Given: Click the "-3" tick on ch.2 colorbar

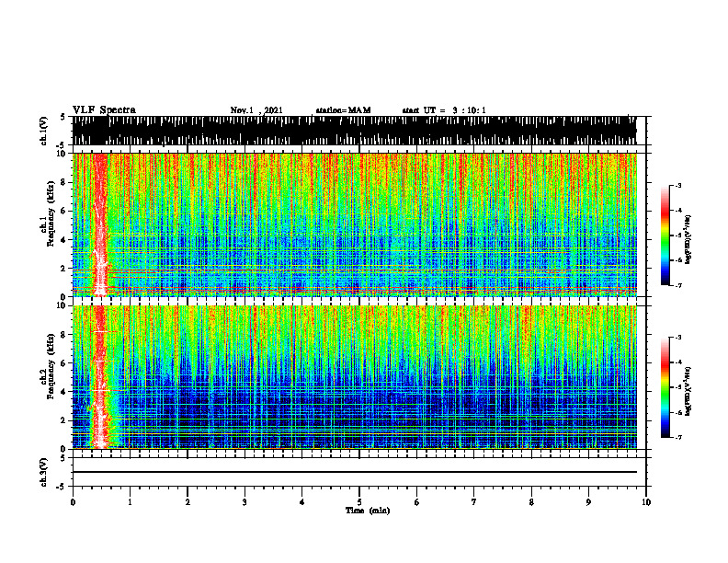Looking at the screenshot, I should coord(678,338).
